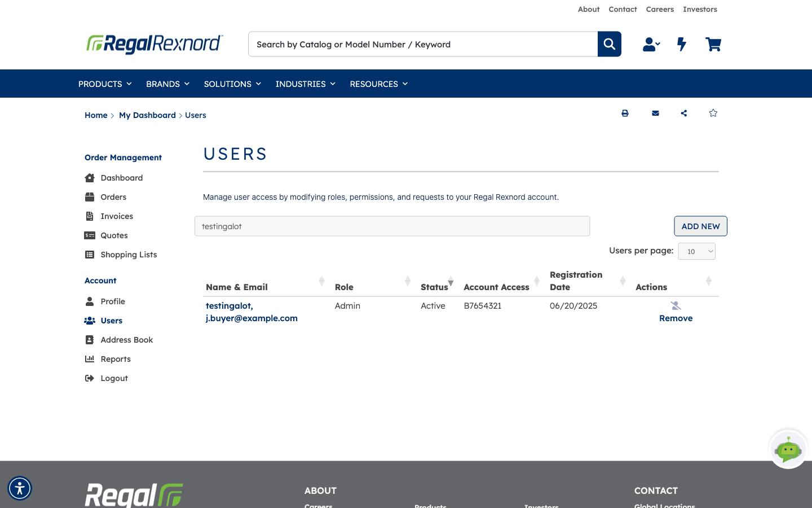
Task: Click the Dashboard house icon in sidebar
Action: pos(90,178)
